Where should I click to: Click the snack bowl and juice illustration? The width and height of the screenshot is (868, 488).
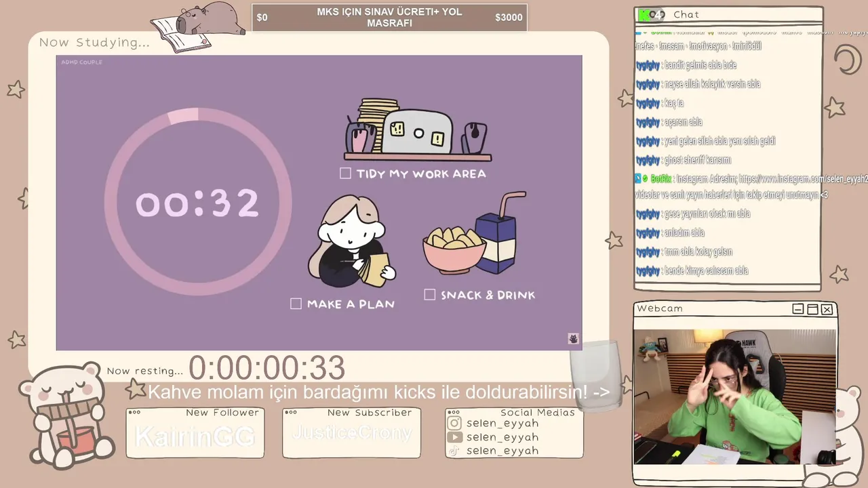pyautogui.click(x=474, y=233)
